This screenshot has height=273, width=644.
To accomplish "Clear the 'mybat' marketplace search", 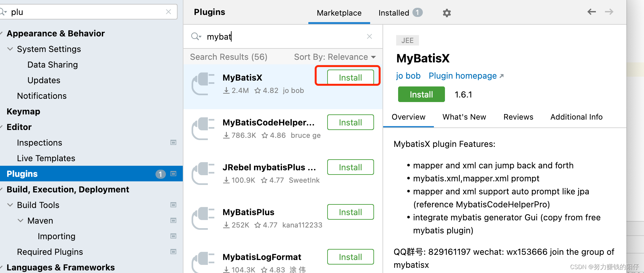I will tap(369, 36).
